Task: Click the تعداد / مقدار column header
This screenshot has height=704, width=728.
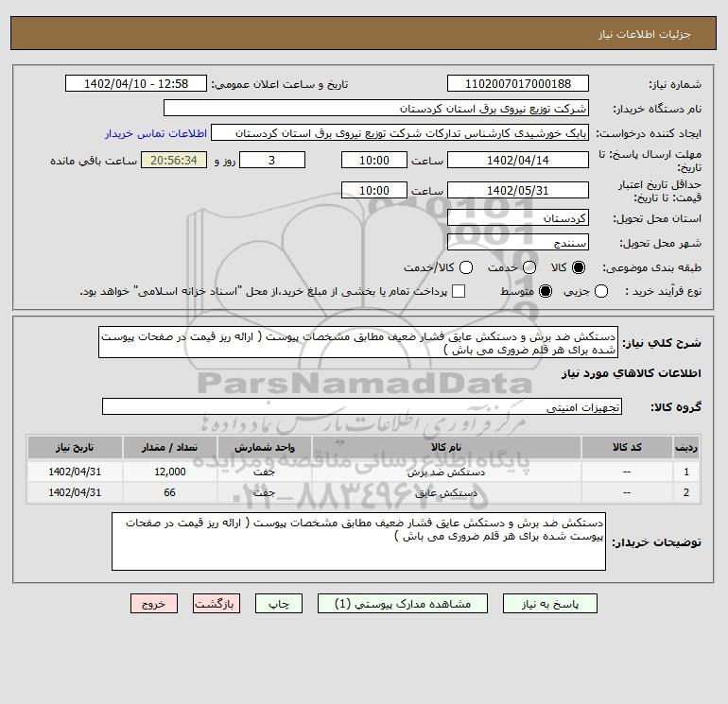Action: tap(169, 447)
